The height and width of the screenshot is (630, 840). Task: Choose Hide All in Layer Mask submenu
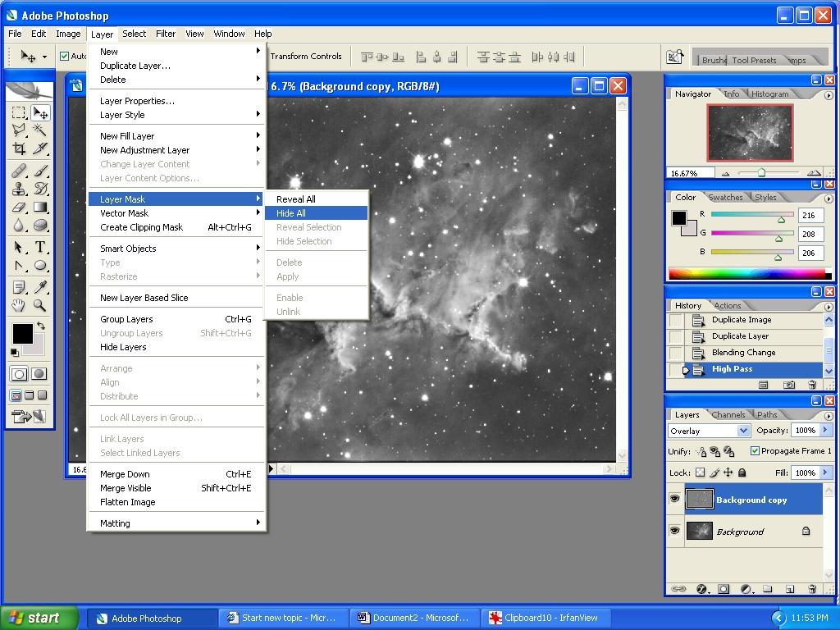click(x=316, y=213)
